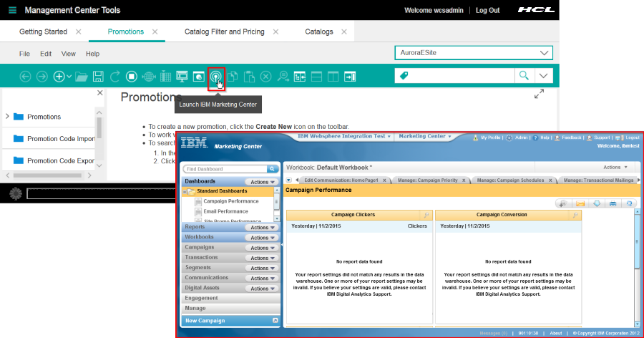Open the Segments Actions dropdown

click(262, 268)
